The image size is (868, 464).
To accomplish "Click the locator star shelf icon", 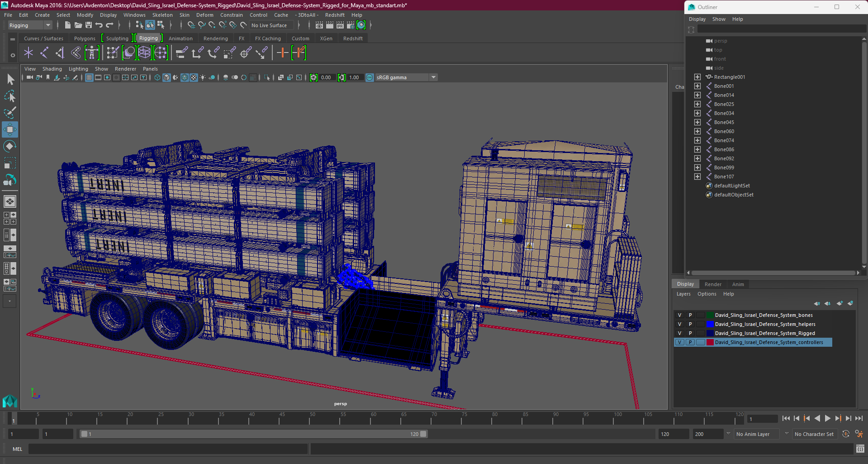I will 28,53.
